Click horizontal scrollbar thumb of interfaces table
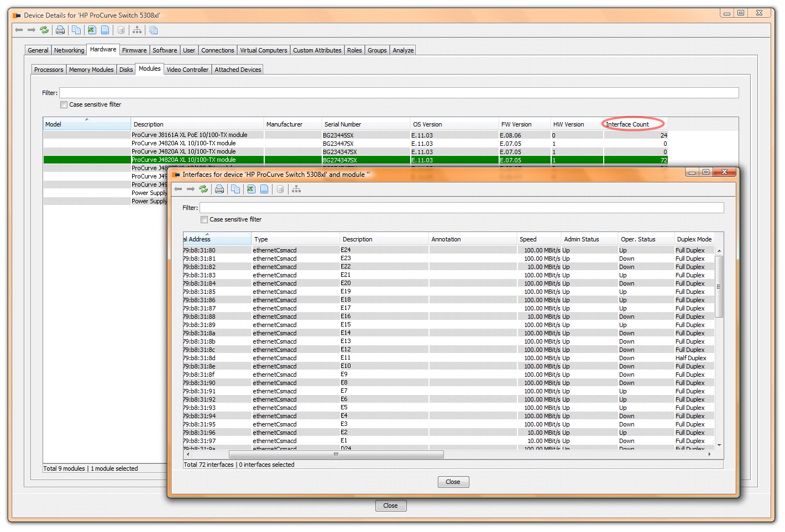This screenshot has height=532, width=785. click(336, 455)
